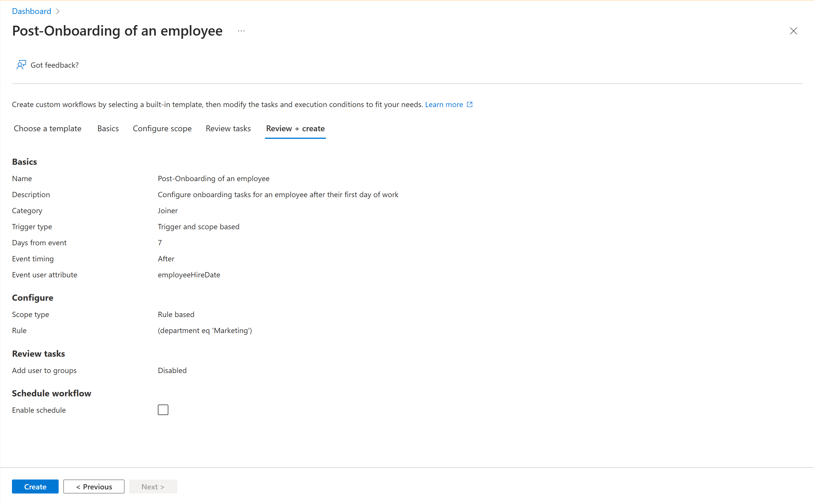The height and width of the screenshot is (504, 814).
Task: Click the Learn more external link icon
Action: [469, 104]
